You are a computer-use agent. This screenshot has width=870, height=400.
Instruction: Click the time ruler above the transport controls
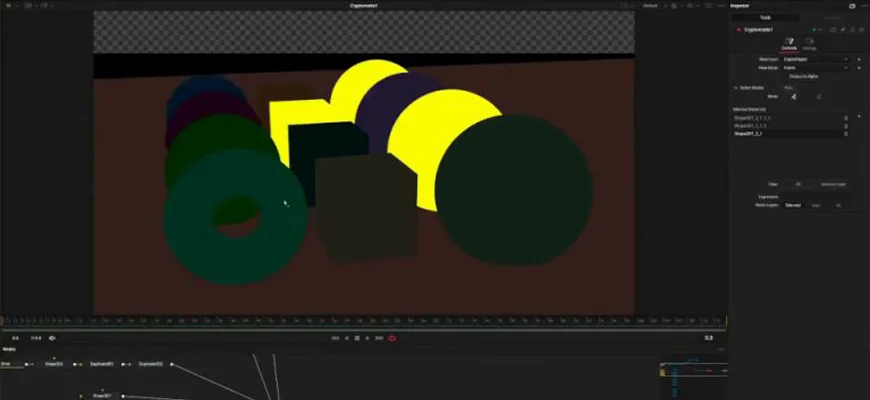(x=363, y=321)
